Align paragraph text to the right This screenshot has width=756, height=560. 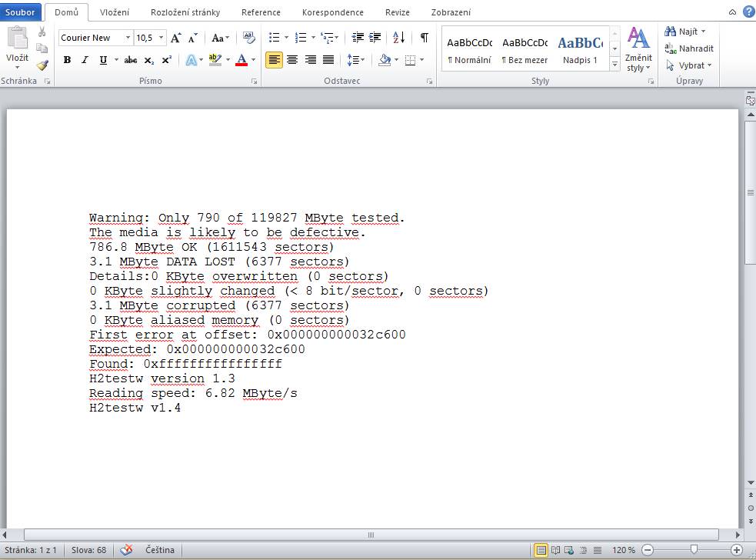pyautogui.click(x=311, y=60)
